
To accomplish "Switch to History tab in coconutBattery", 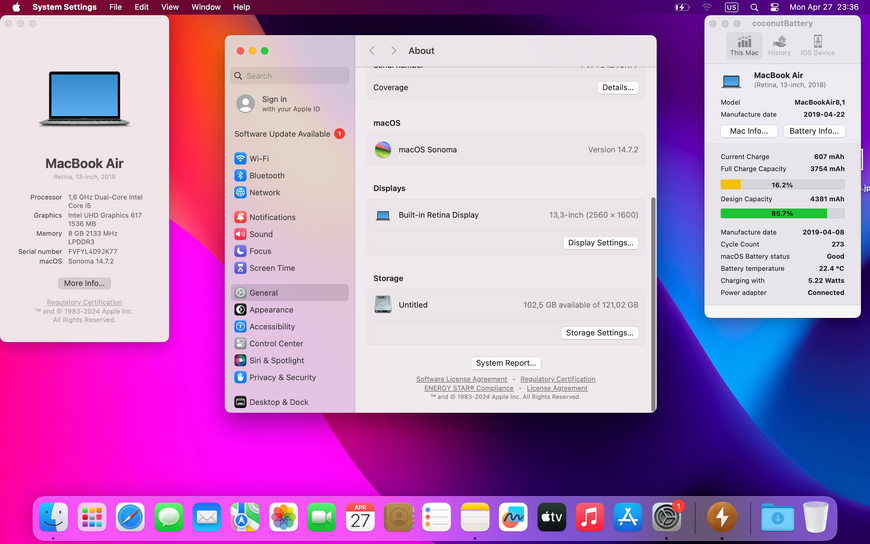I will coord(779,46).
